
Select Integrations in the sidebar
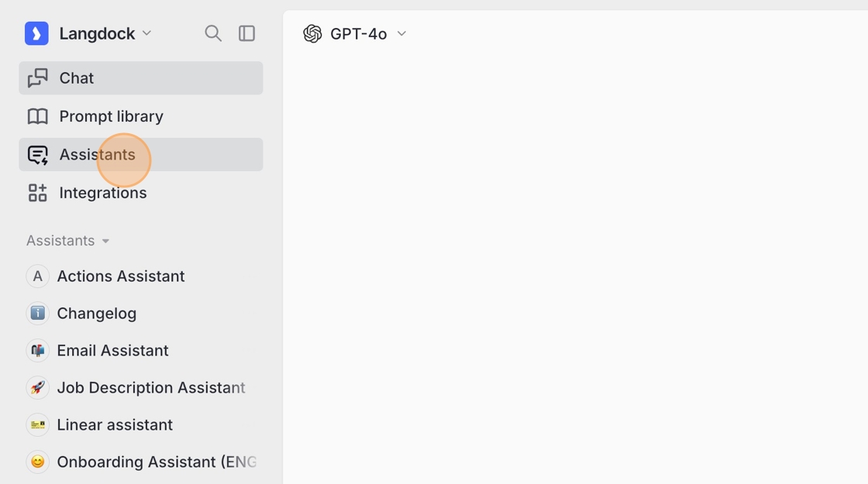[103, 193]
